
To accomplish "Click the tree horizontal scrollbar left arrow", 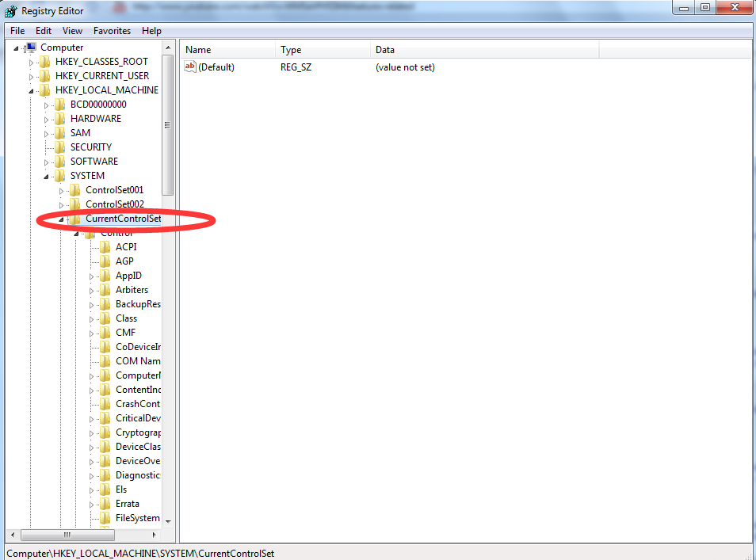I will coord(13,535).
